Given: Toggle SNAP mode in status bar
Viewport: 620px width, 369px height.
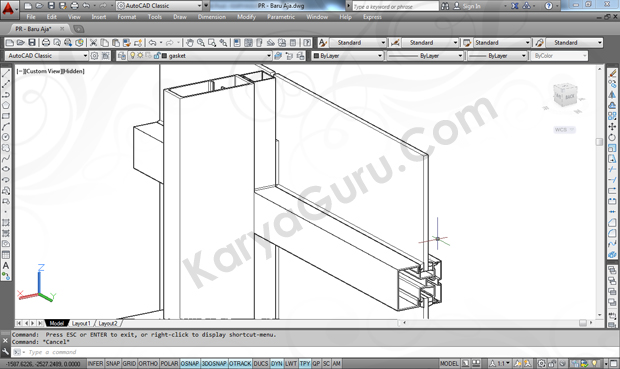Looking at the screenshot, I should (113, 363).
